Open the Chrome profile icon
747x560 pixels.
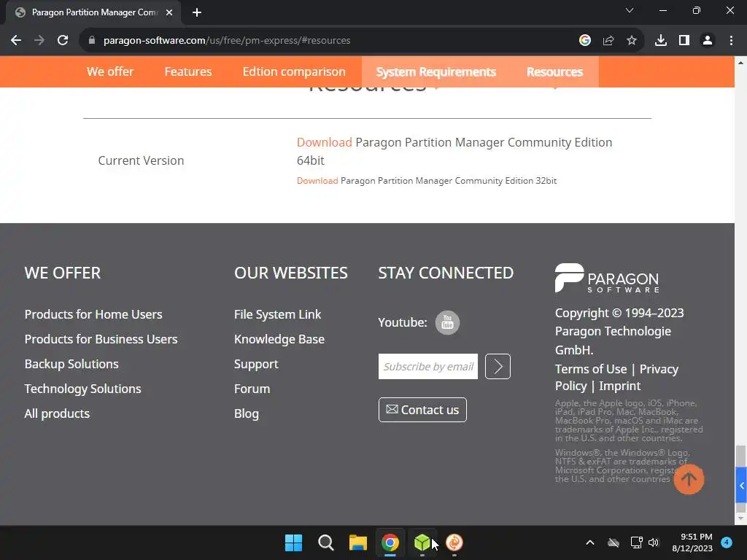coord(708,41)
